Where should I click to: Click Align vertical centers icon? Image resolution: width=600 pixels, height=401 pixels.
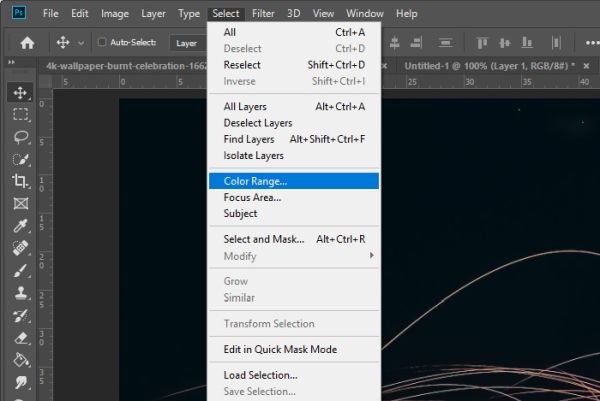(x=394, y=43)
